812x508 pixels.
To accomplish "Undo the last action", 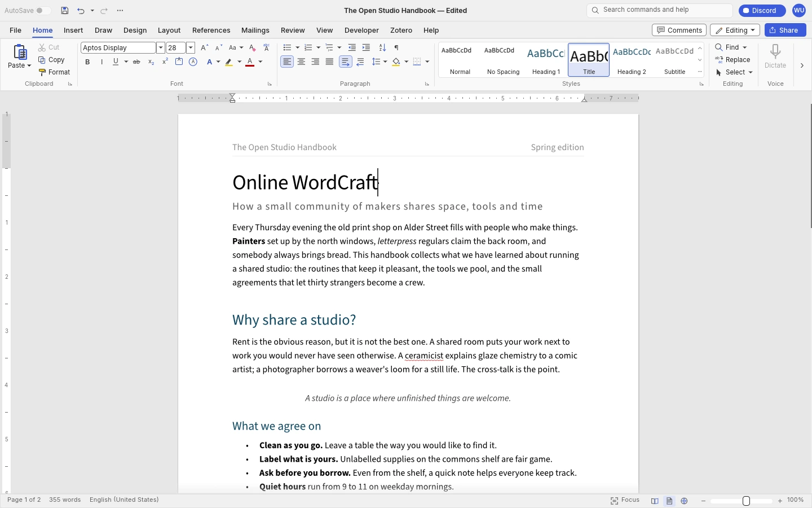I will [81, 11].
